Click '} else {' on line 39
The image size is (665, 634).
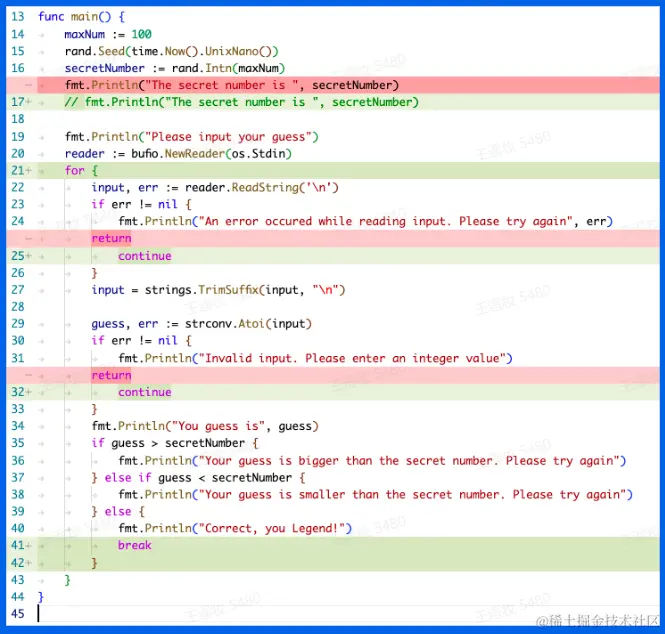click(x=118, y=511)
